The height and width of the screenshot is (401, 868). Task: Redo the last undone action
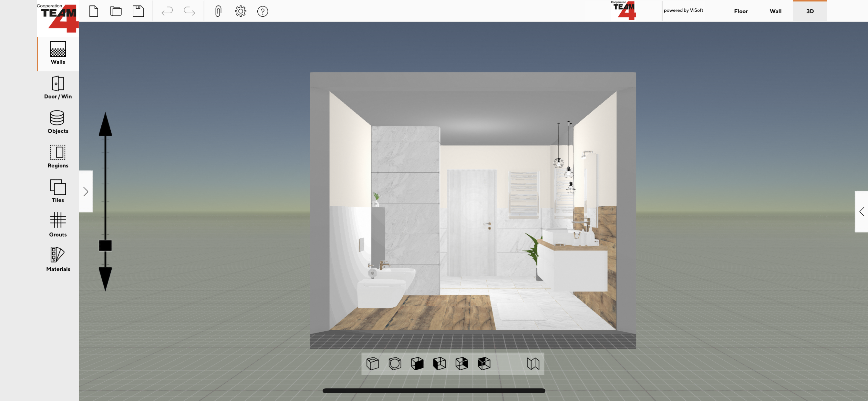pyautogui.click(x=189, y=11)
